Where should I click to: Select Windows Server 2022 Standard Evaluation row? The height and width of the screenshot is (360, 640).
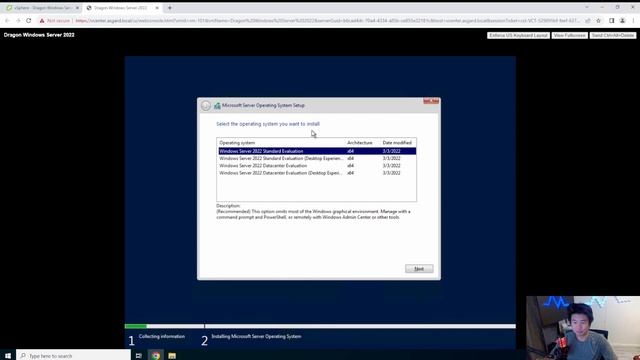click(317, 151)
